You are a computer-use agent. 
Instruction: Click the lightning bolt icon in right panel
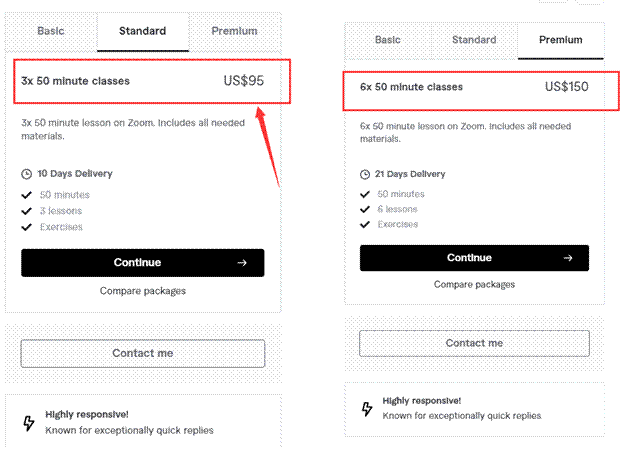pyautogui.click(x=367, y=409)
